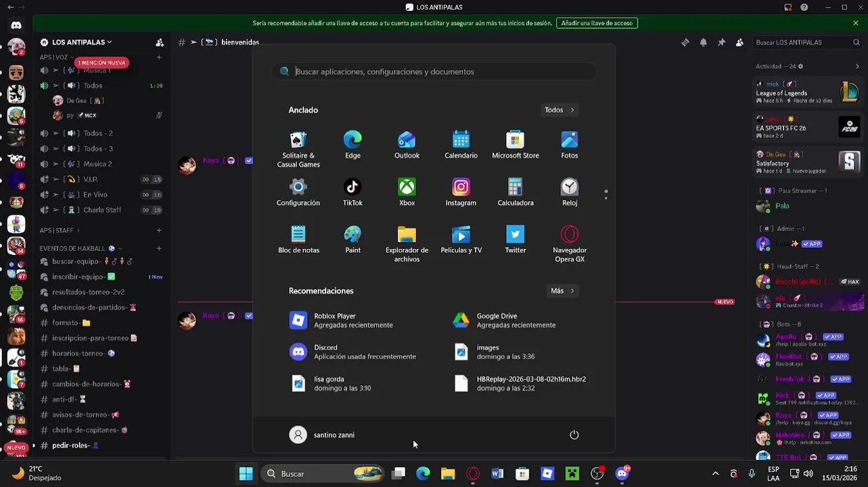This screenshot has width=868, height=487.
Task: Collapse the APS | VOZ category
Action: click(x=57, y=57)
